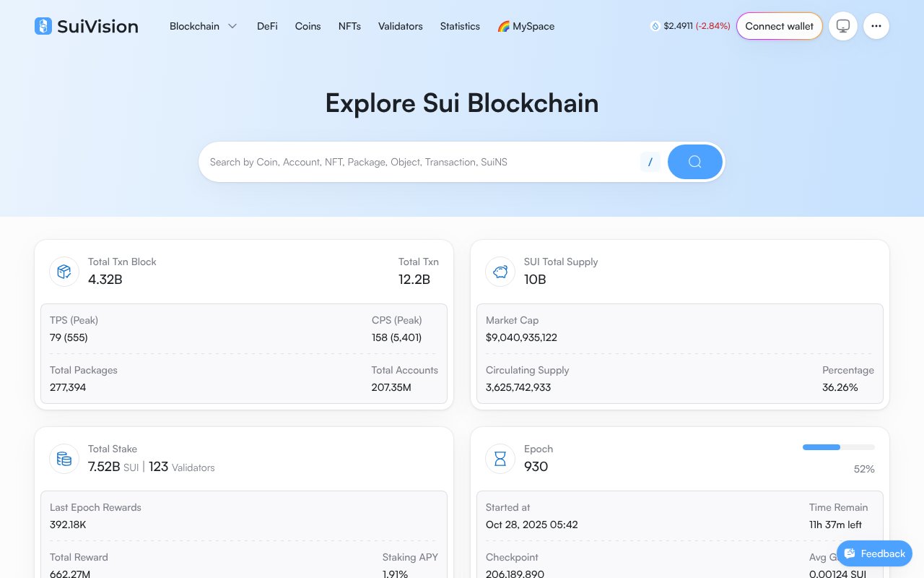Click the rainbow icon next to MySpace

point(503,26)
